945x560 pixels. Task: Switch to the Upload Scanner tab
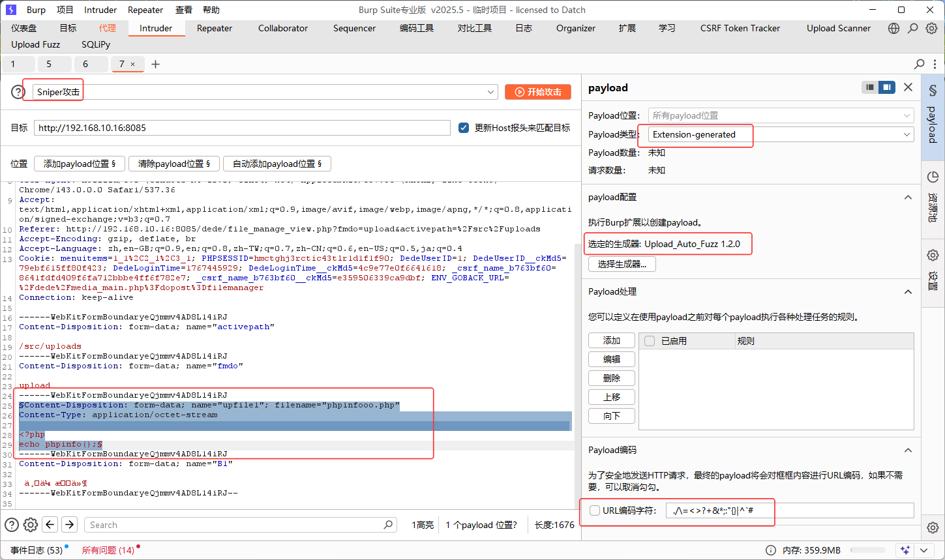pyautogui.click(x=838, y=28)
